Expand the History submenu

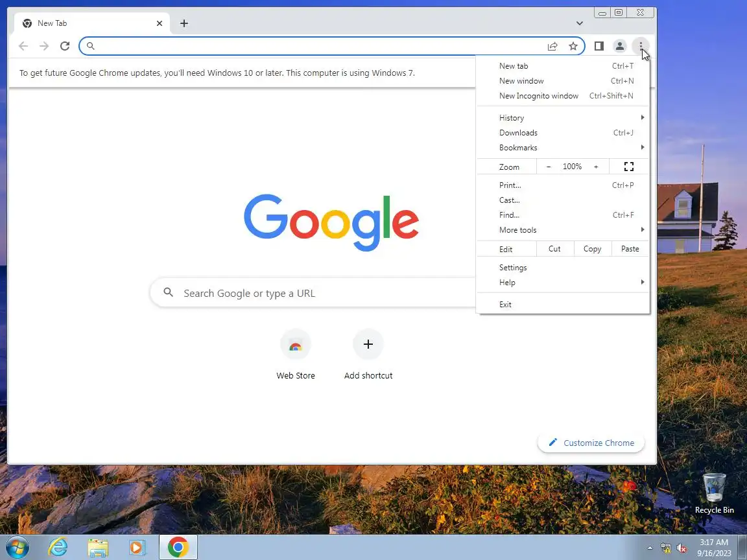pos(563,117)
